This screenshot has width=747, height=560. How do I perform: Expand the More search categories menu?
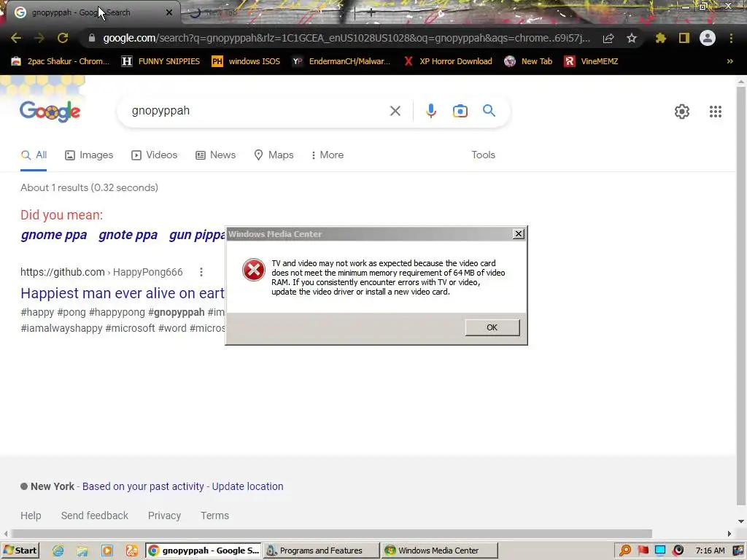328,155
